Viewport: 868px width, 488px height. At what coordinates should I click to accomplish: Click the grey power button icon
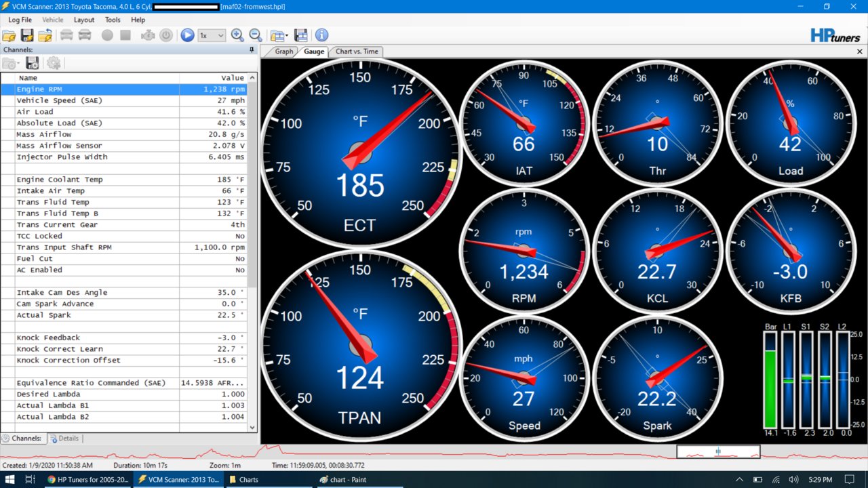click(166, 35)
